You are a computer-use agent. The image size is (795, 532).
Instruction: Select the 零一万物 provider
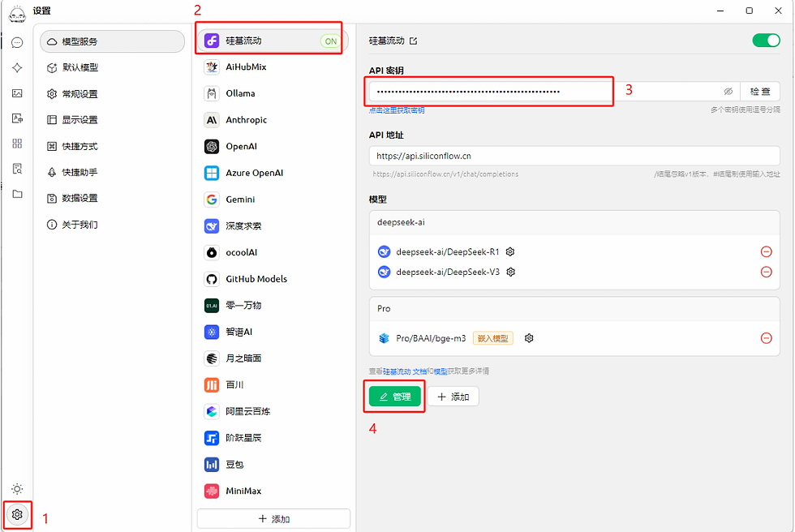[x=273, y=306]
